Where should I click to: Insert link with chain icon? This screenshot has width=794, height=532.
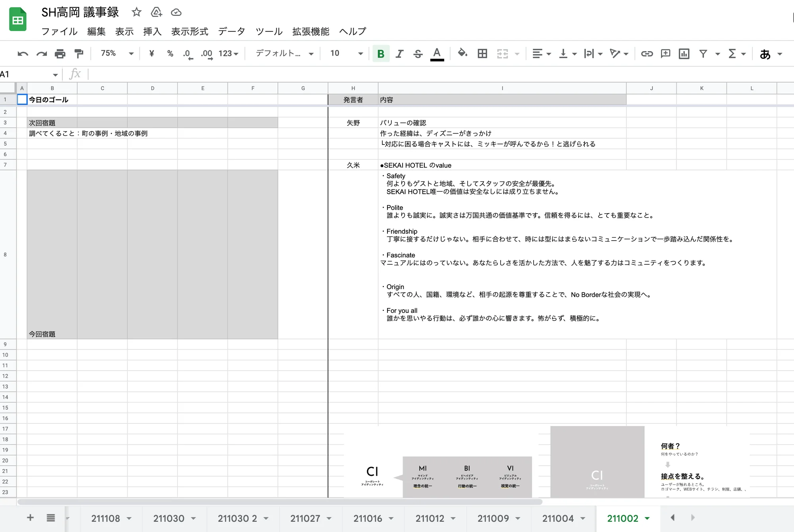pos(647,54)
